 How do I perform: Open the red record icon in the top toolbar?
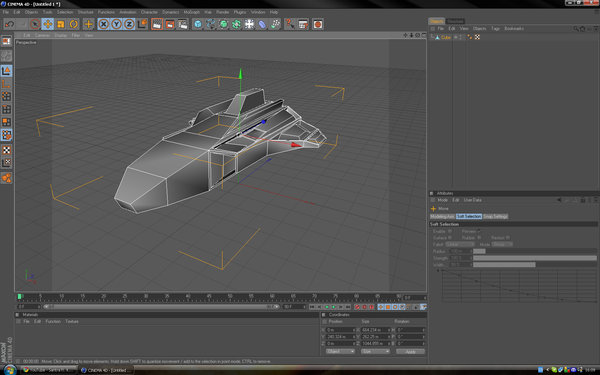tap(317, 24)
